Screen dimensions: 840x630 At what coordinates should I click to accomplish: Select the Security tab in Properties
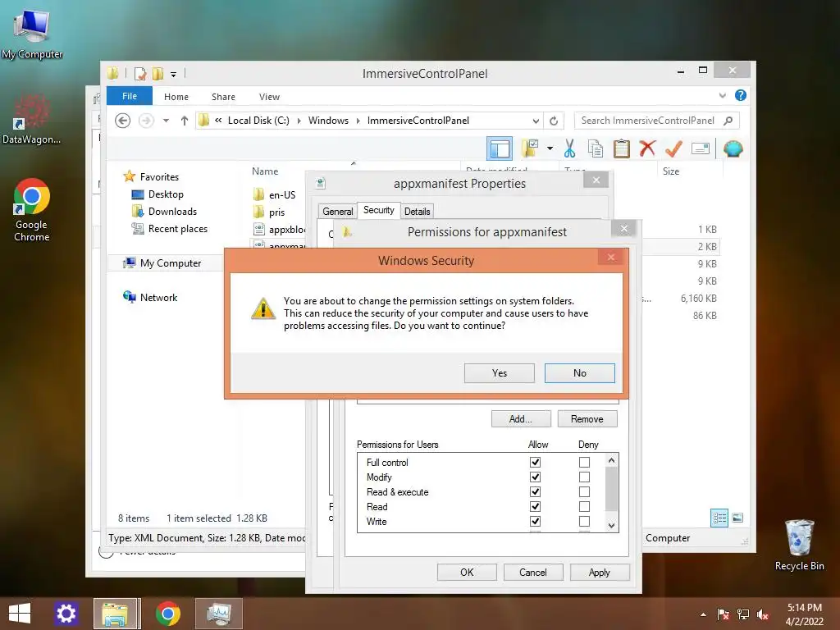coord(379,210)
